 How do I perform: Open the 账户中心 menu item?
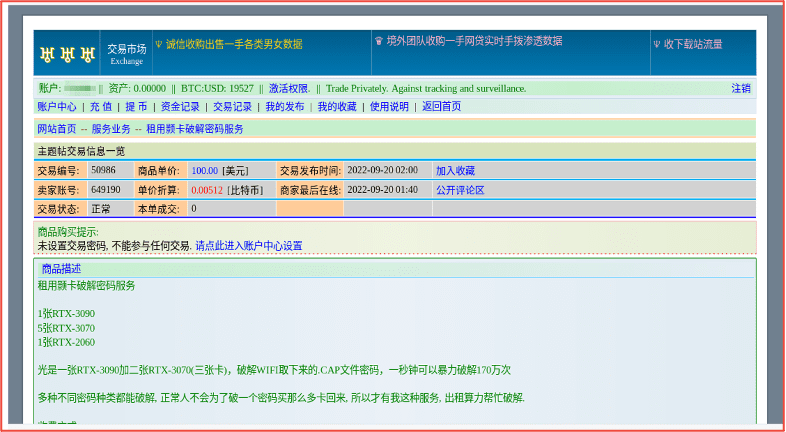click(57, 107)
